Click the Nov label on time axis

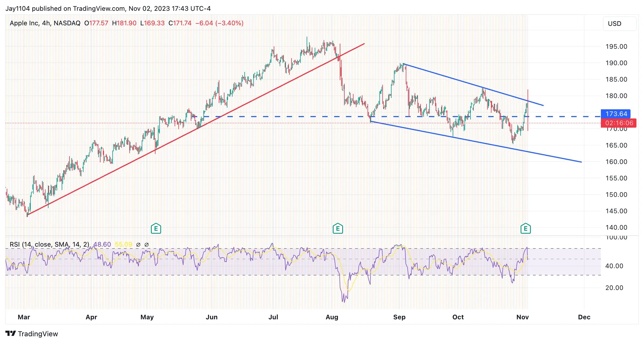pos(522,317)
